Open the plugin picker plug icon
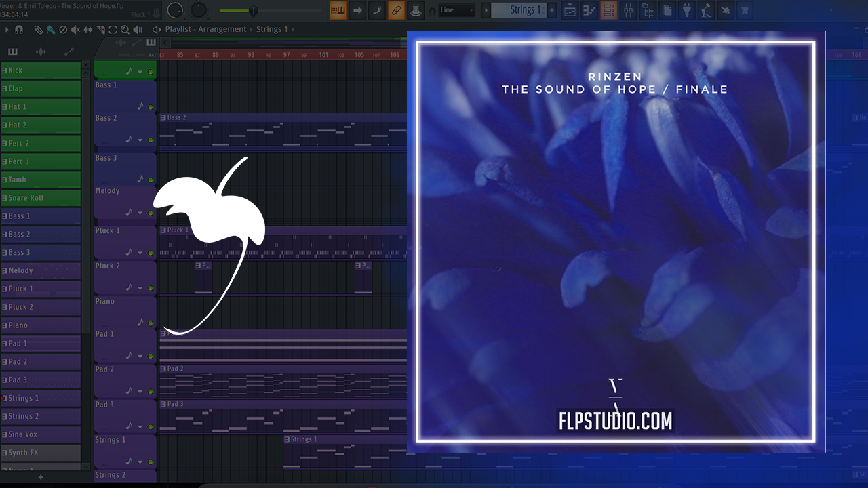The height and width of the screenshot is (488, 868). (x=687, y=10)
